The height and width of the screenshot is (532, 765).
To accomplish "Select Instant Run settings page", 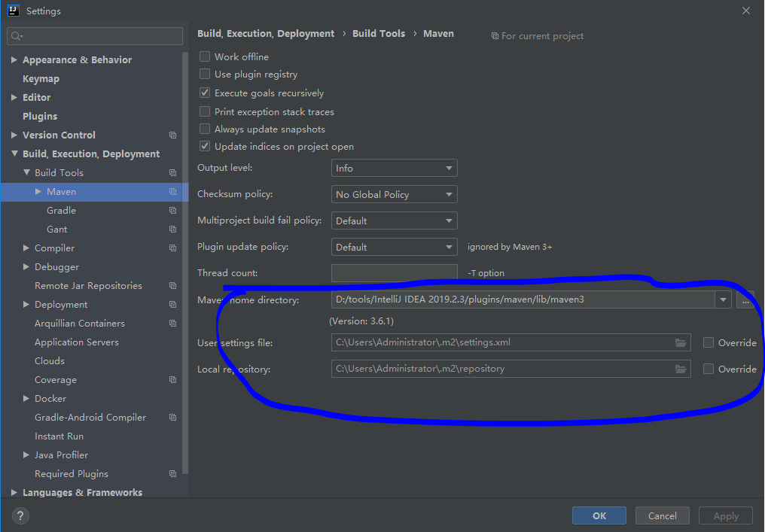I will point(59,436).
